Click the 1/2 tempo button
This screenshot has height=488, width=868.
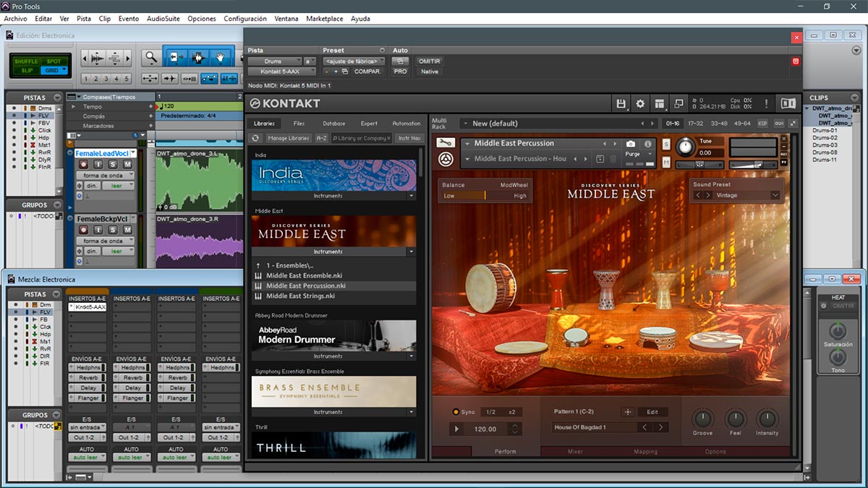tap(490, 412)
